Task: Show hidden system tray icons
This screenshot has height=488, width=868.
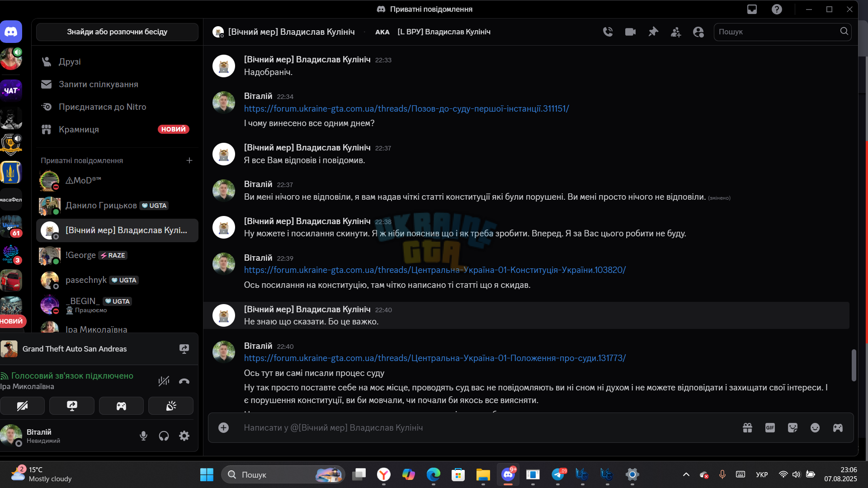Action: click(x=686, y=474)
